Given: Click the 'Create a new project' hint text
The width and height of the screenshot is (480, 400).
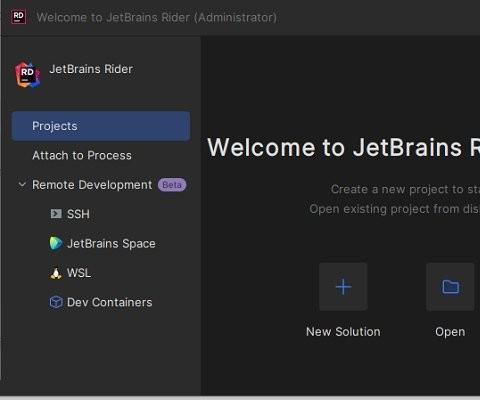Looking at the screenshot, I should (405, 189).
